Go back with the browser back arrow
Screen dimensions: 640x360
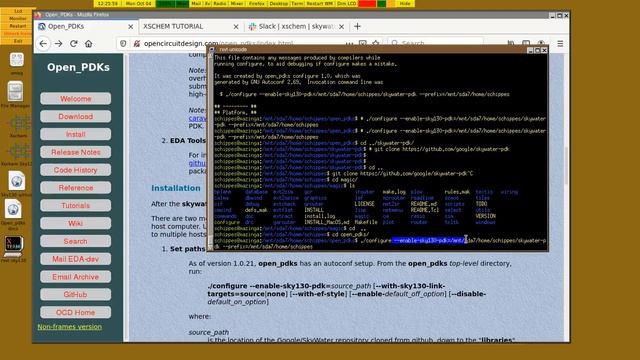pyautogui.click(x=43, y=43)
